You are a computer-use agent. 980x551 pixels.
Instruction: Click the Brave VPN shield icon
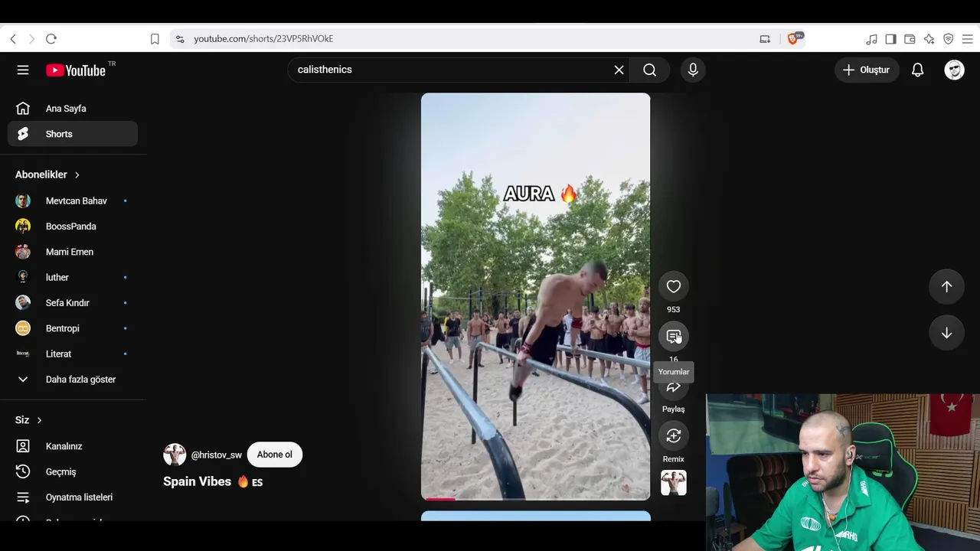coord(948,39)
